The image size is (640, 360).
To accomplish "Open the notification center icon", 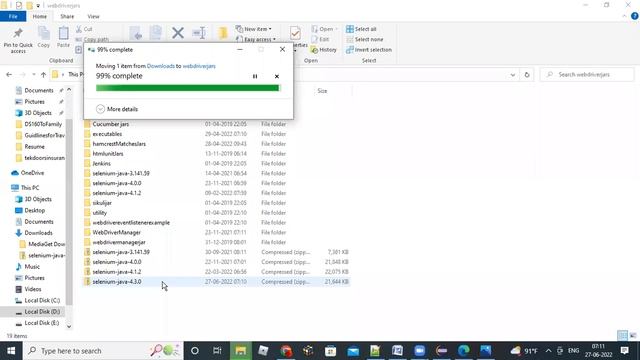I will (x=624, y=351).
